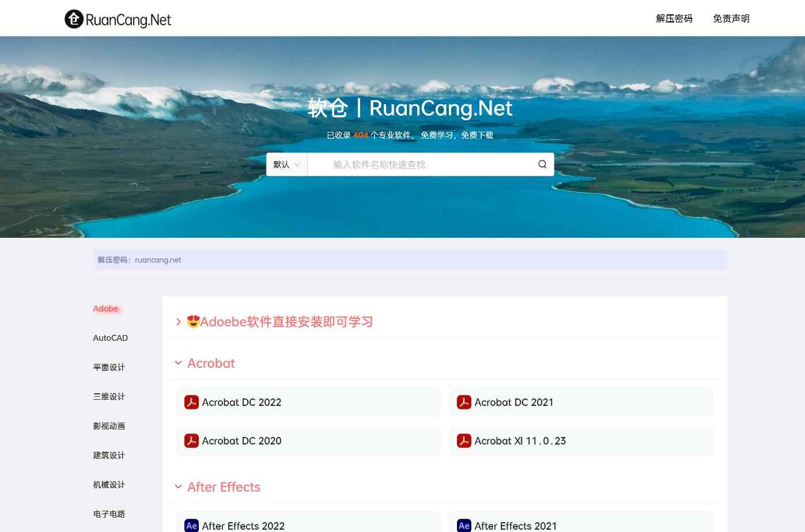Click the magnifier search icon
This screenshot has height=532, width=805.
[542, 164]
